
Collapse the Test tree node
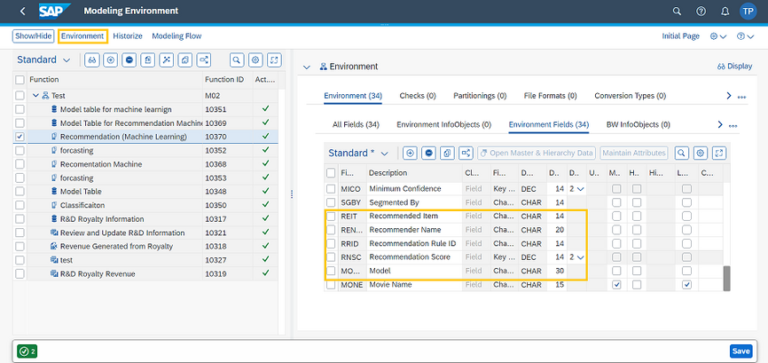[36, 96]
